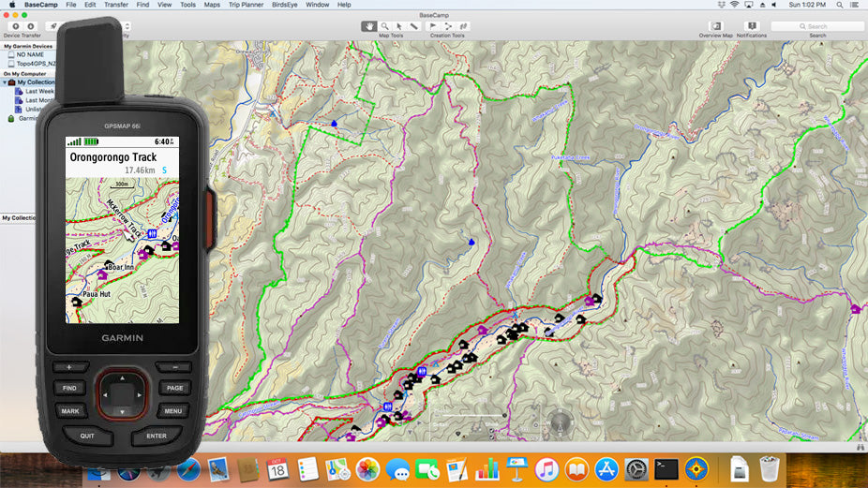Select the Hand pan map tool
Image resolution: width=868 pixels, height=488 pixels.
[368, 26]
